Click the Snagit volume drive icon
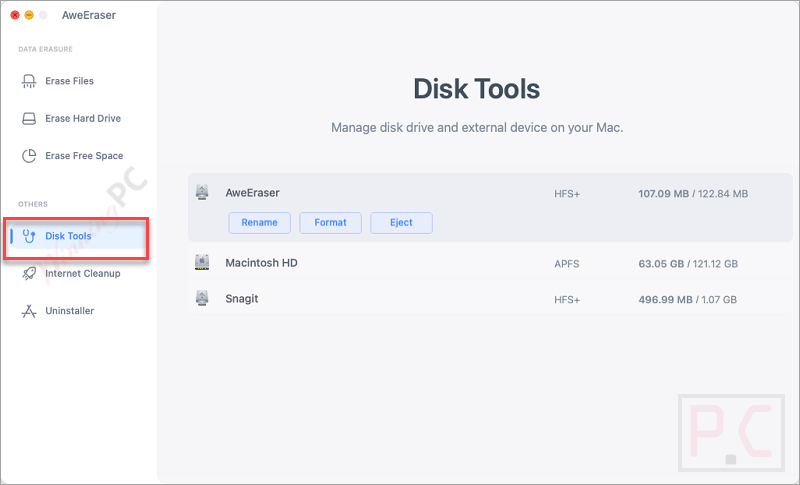This screenshot has width=800, height=485. coord(202,298)
